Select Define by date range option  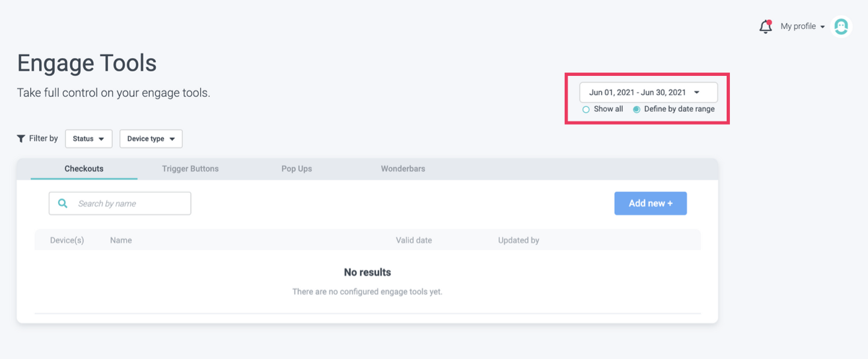pos(637,110)
